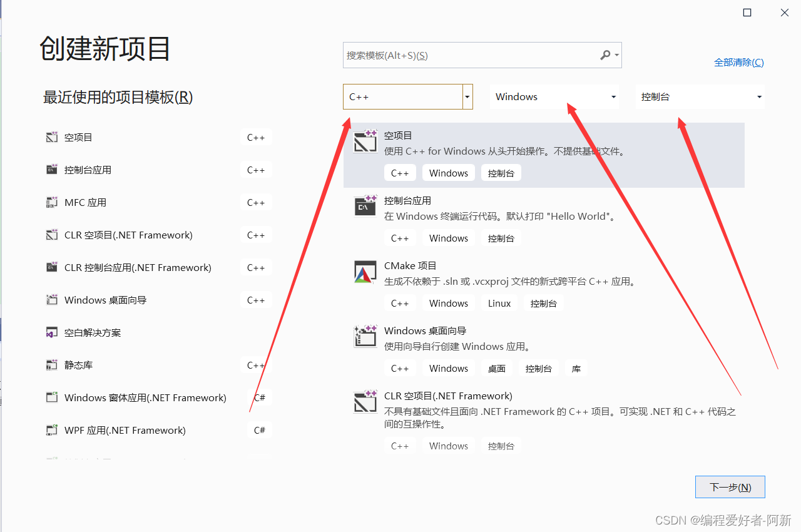Click the CMake 项目 triangle icon
Image resolution: width=801 pixels, height=532 pixels.
pyautogui.click(x=365, y=272)
